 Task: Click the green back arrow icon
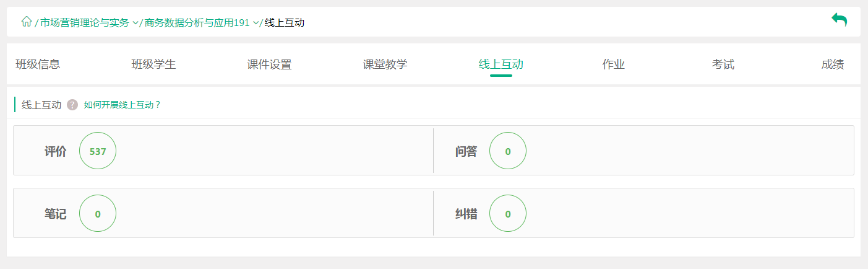pyautogui.click(x=839, y=20)
